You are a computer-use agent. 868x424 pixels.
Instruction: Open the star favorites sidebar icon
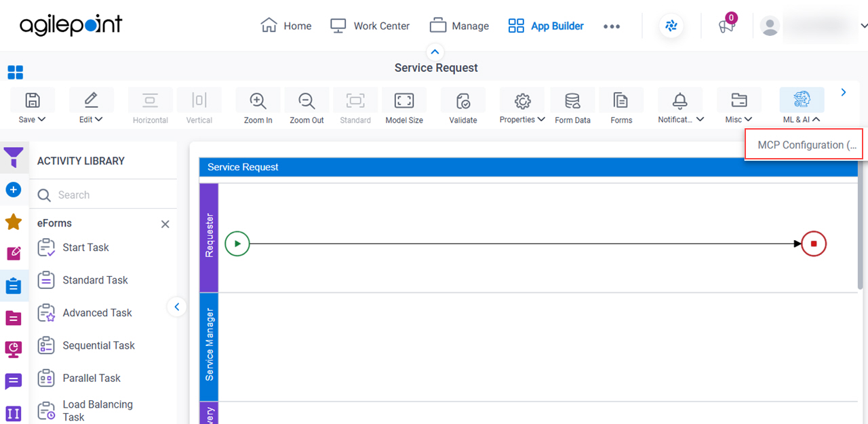14,222
